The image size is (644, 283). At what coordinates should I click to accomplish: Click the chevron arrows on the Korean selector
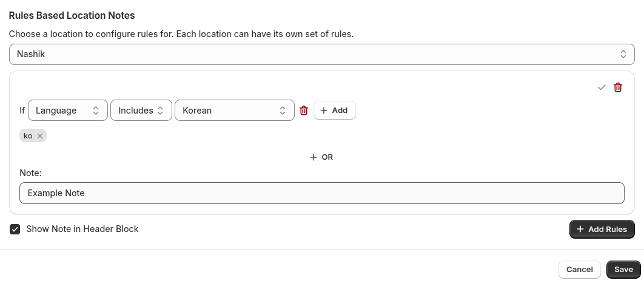tap(283, 111)
